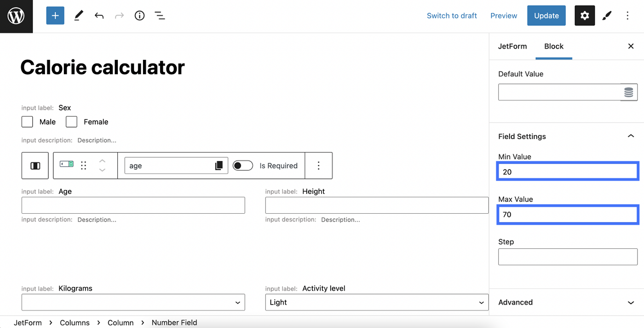Expand the Advanced panel
The height and width of the screenshot is (328, 644).
point(568,302)
